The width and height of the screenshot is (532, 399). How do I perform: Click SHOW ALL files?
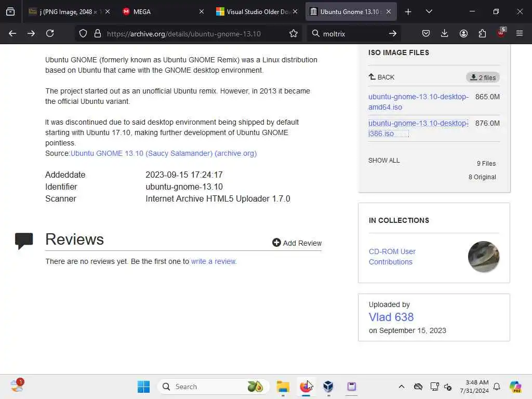click(x=384, y=160)
